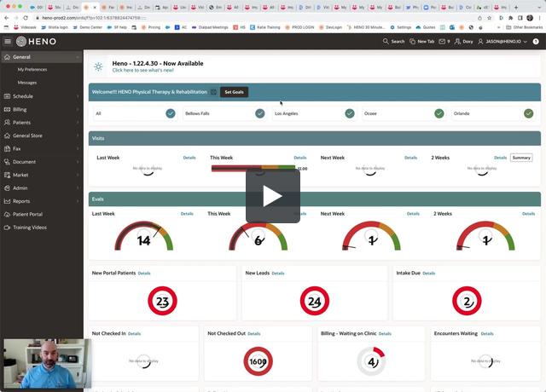The image size is (546, 392).
Task: Open Details for Visits 2 Weeks
Action: pos(501,158)
